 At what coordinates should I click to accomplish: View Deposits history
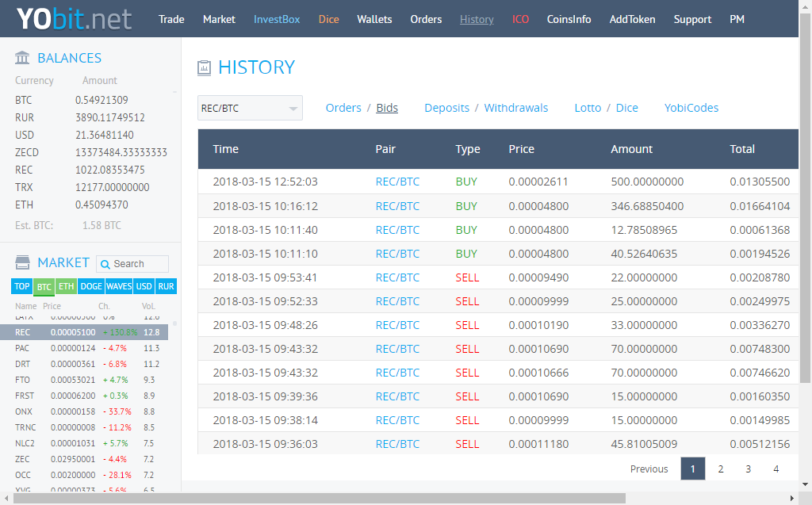point(447,108)
